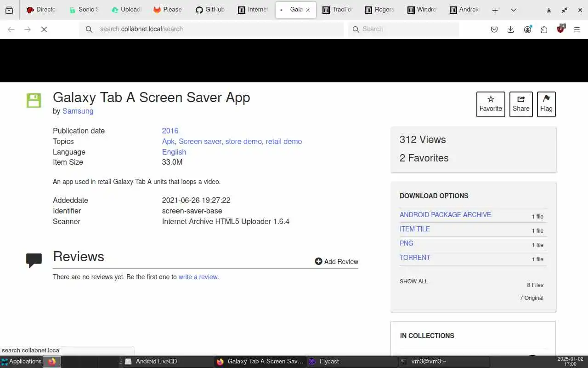Go back with the back arrow
Viewport: 588px width, 368px height.
pyautogui.click(x=11, y=29)
